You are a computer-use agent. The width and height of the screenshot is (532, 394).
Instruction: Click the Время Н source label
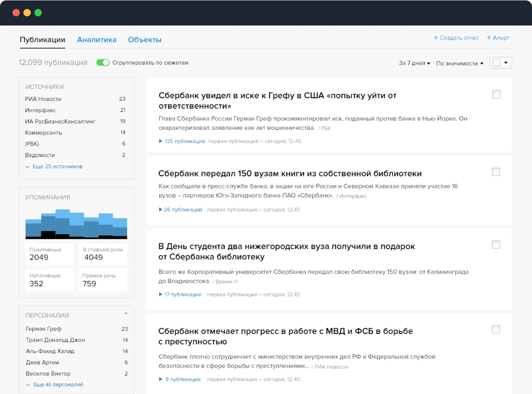(226, 281)
